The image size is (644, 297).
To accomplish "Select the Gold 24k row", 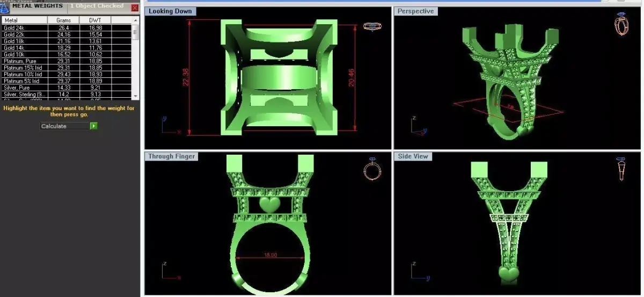I will pyautogui.click(x=67, y=27).
